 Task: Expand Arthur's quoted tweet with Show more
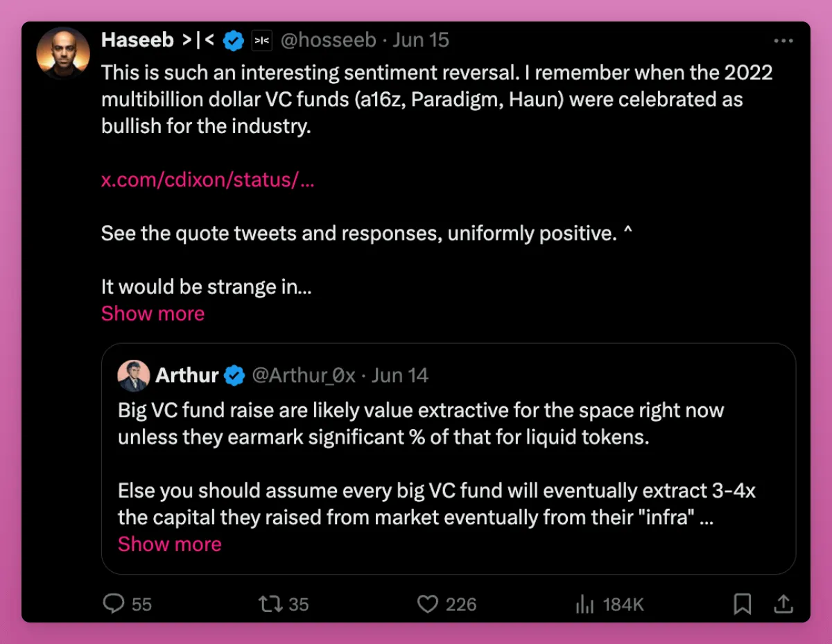click(x=169, y=544)
